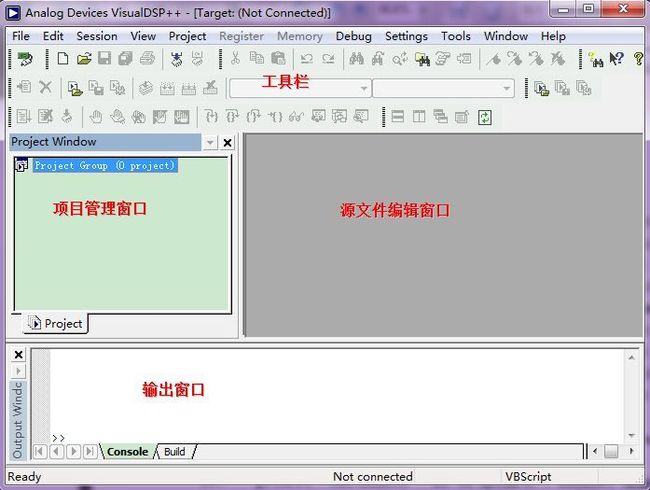The height and width of the screenshot is (490, 650).
Task: Click the Paste clipboard icon
Action: point(278,58)
